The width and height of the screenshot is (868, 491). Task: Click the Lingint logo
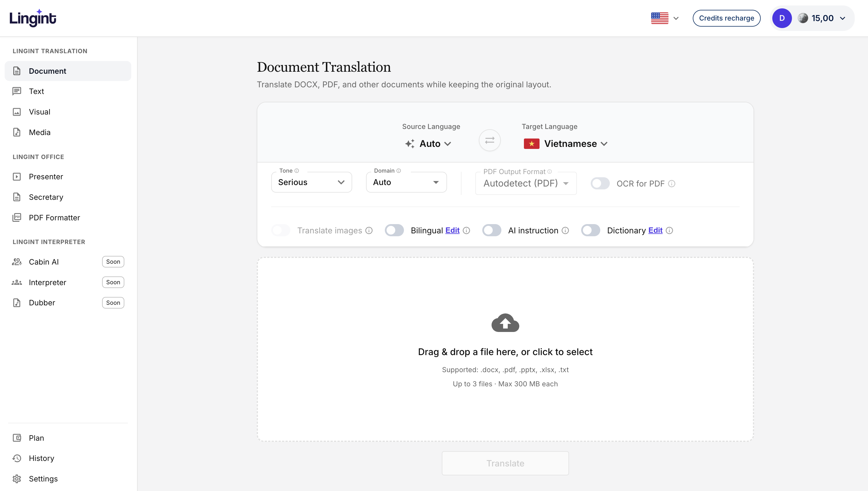[33, 18]
